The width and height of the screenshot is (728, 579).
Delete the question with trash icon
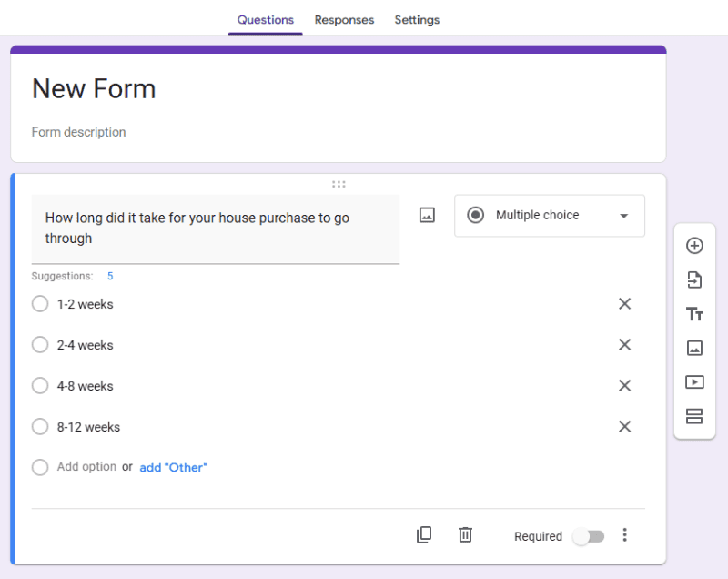tap(465, 535)
